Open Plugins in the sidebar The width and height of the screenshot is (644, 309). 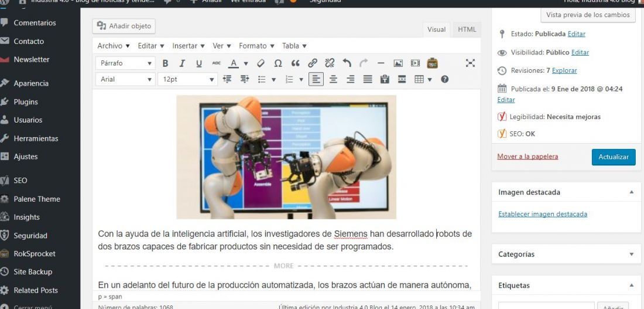point(25,102)
